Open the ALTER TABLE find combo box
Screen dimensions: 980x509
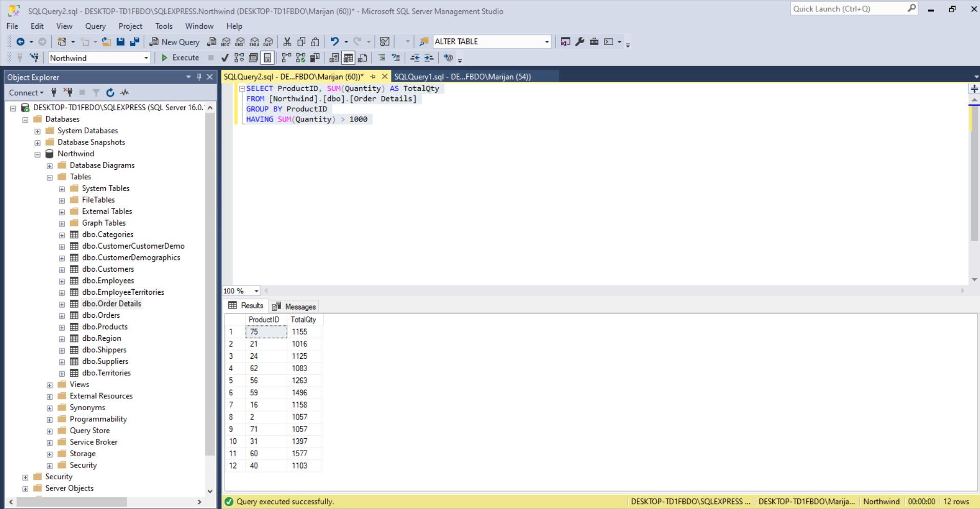pyautogui.click(x=547, y=42)
